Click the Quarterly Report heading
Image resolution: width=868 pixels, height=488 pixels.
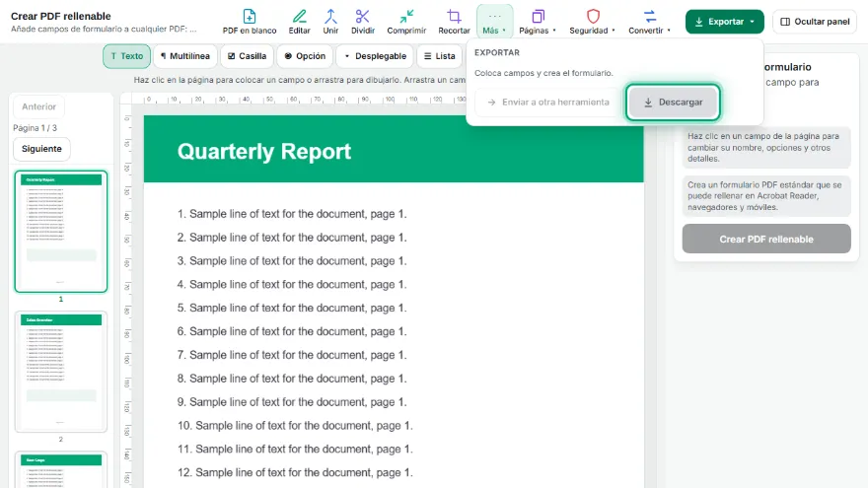click(264, 151)
